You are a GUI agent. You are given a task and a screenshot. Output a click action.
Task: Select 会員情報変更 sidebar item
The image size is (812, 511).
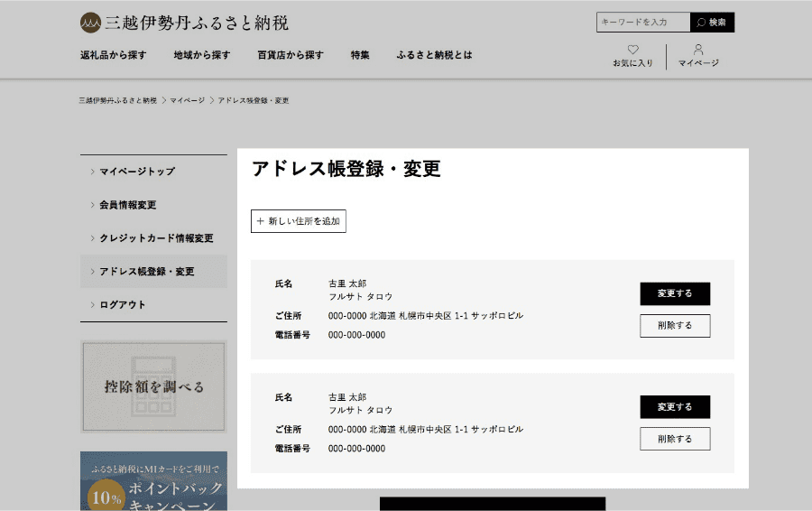pos(128,205)
